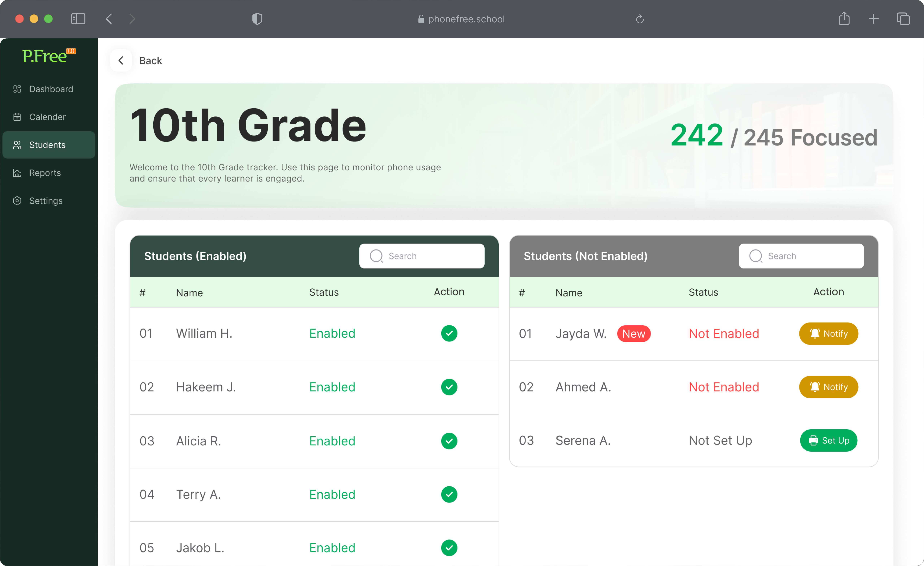Click William H.'s green checkmark

pyautogui.click(x=449, y=333)
